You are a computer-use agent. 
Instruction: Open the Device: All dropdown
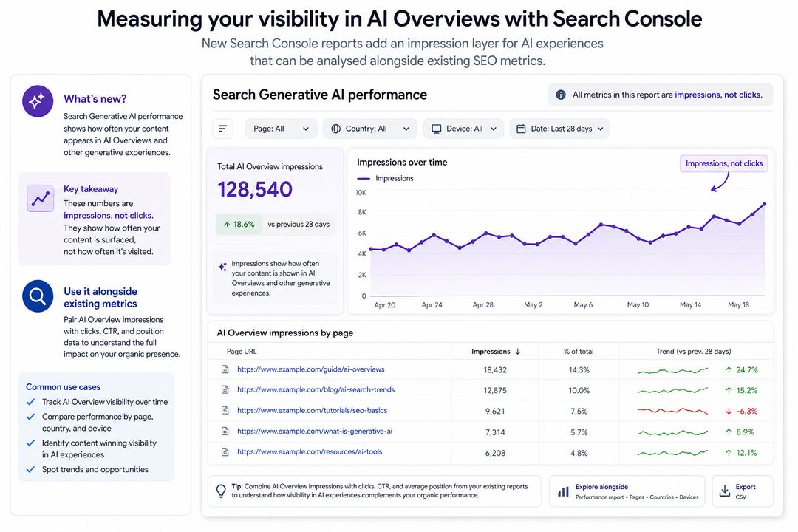[463, 129]
